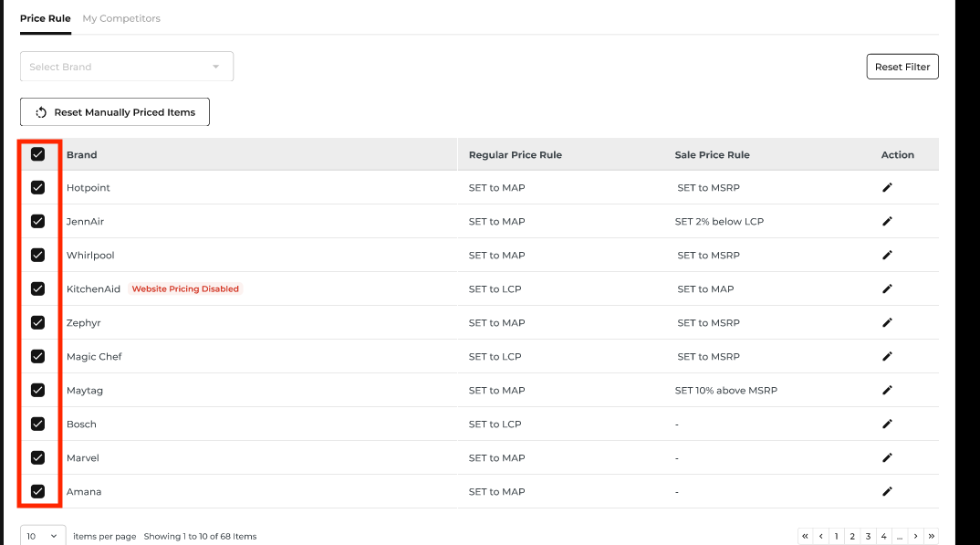Click Reset Manually Priced Items button
980x545 pixels.
115,112
